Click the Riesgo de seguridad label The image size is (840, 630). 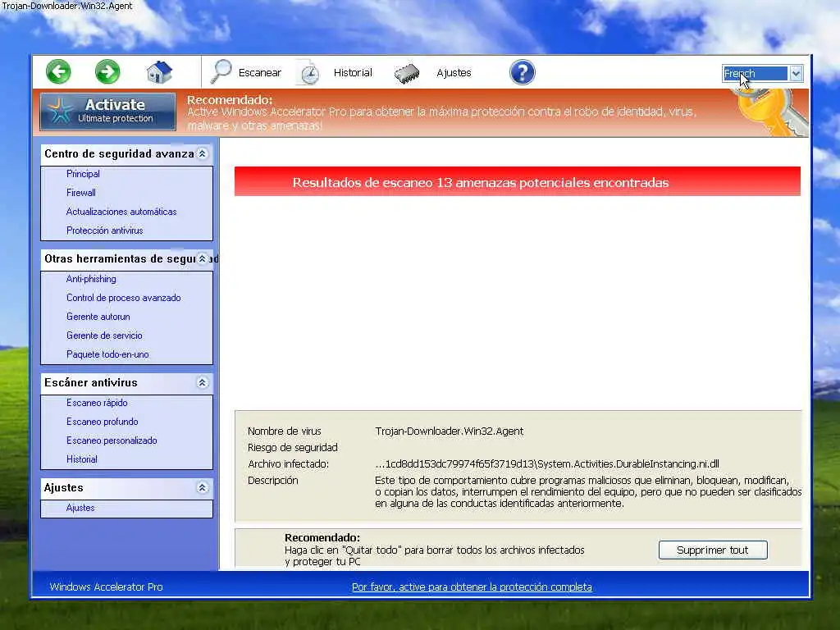pos(293,448)
